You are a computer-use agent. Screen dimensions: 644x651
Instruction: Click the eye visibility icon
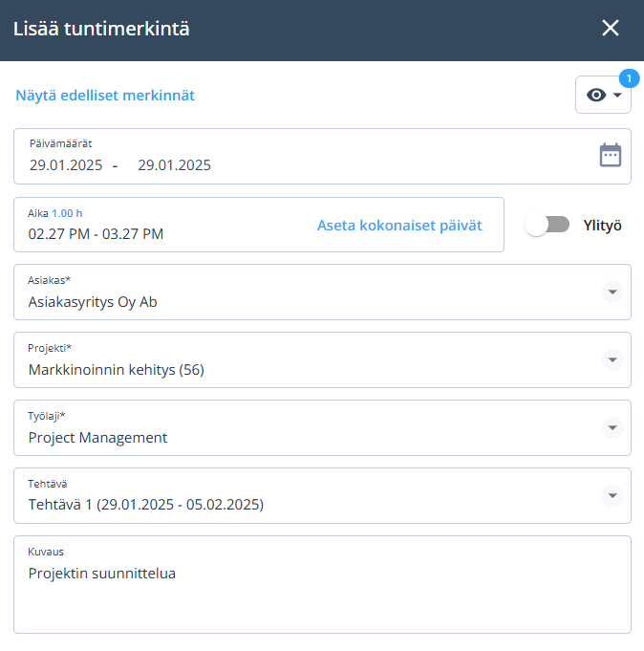(596, 95)
